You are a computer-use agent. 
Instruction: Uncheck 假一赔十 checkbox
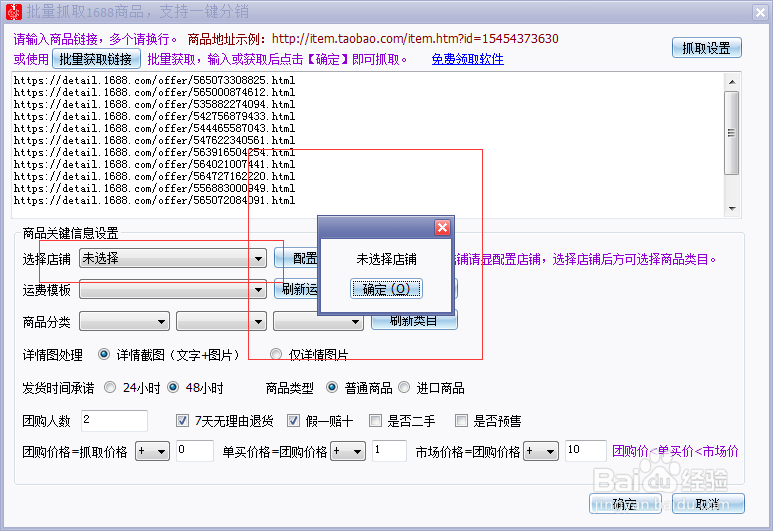(x=293, y=421)
